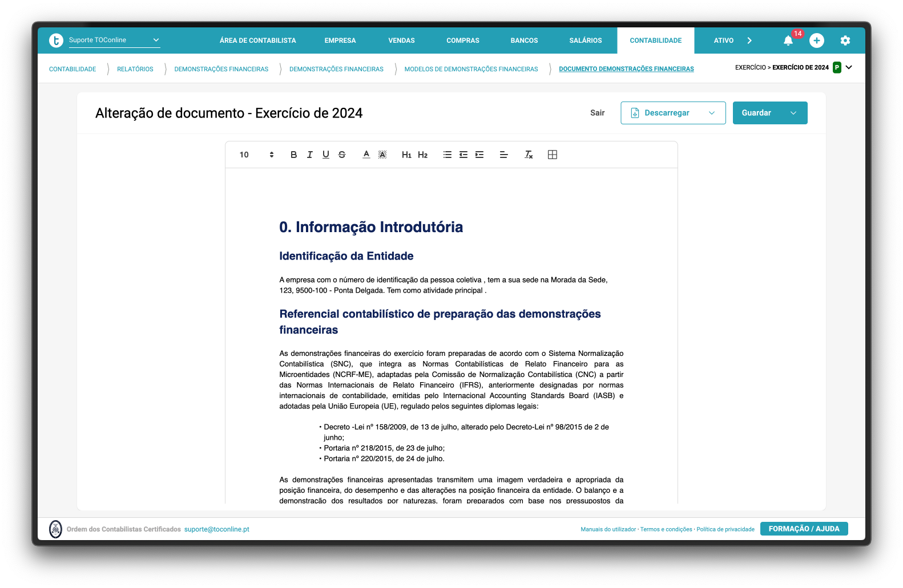
Task: Go to Contabilidade breadcrumb
Action: 72,69
